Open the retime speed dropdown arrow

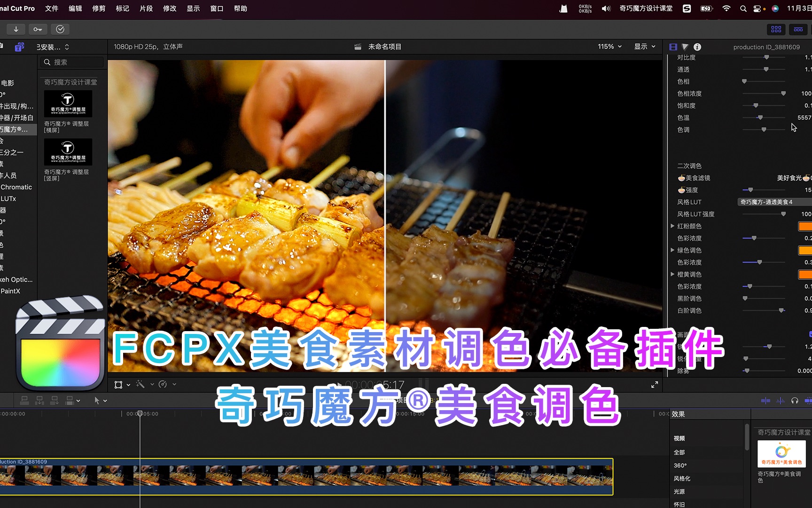(174, 384)
